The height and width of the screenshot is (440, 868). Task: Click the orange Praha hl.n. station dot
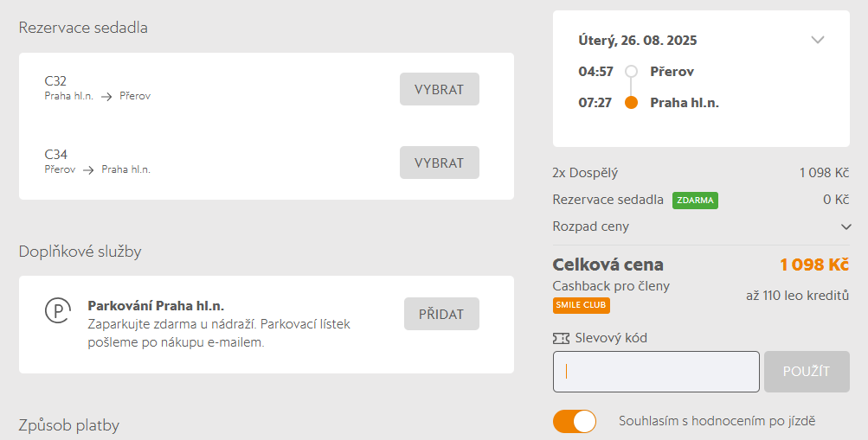coord(631,103)
